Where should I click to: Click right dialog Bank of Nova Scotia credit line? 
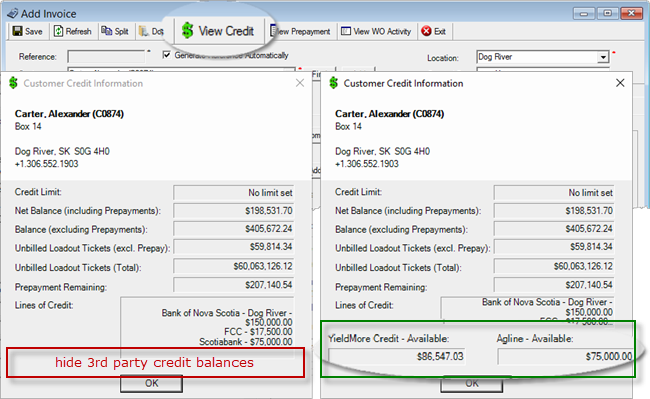tap(547, 307)
